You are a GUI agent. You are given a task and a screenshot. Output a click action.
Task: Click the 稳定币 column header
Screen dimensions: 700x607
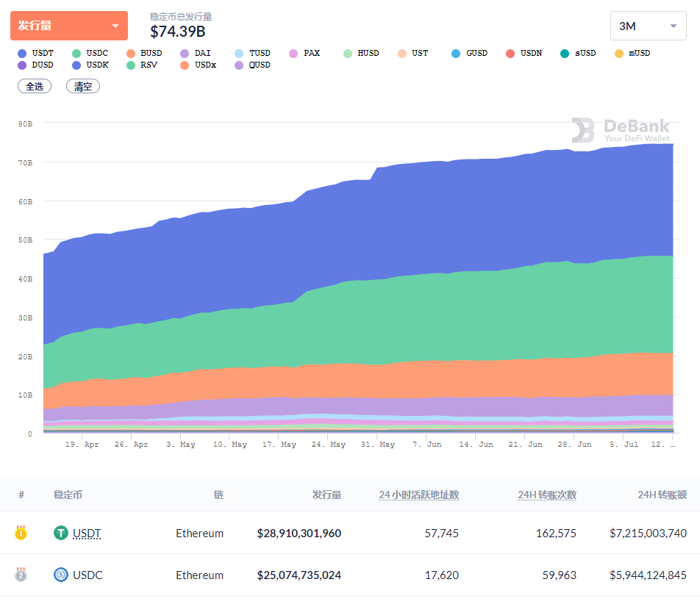pos(68,495)
